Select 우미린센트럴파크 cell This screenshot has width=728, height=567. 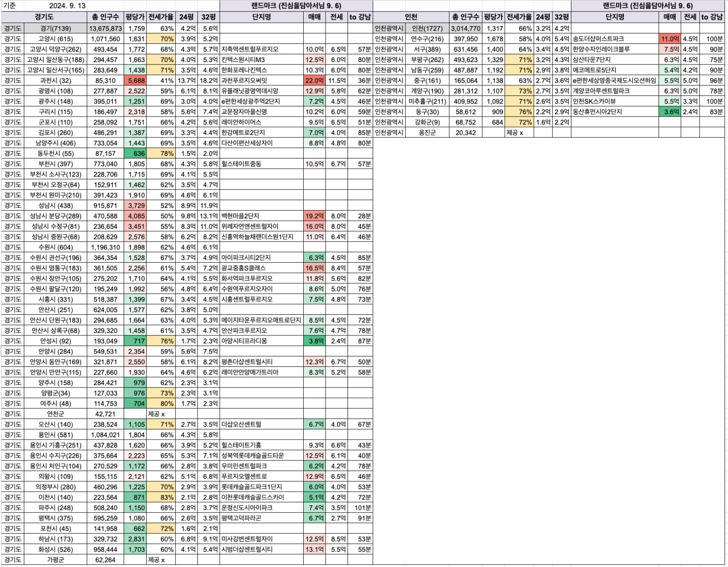(x=261, y=466)
